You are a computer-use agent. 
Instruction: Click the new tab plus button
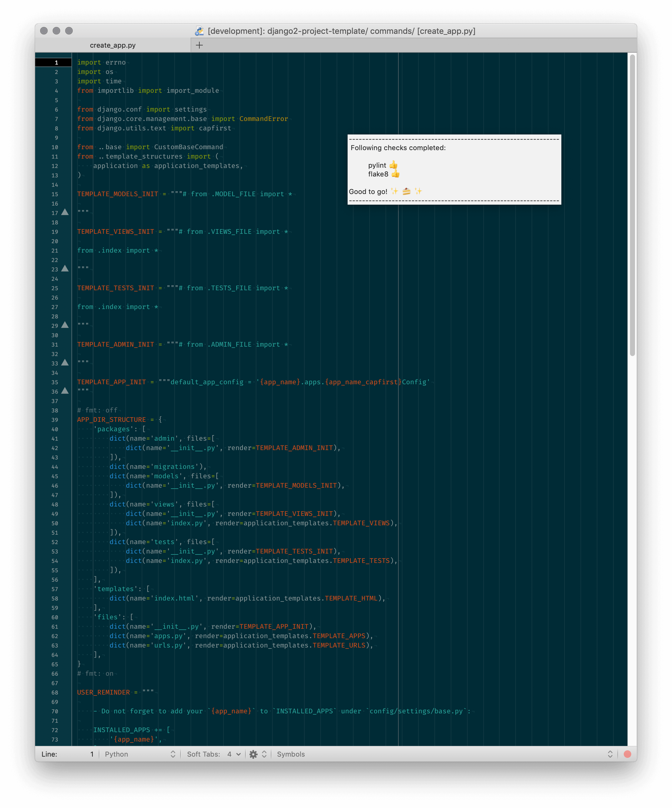coord(199,45)
